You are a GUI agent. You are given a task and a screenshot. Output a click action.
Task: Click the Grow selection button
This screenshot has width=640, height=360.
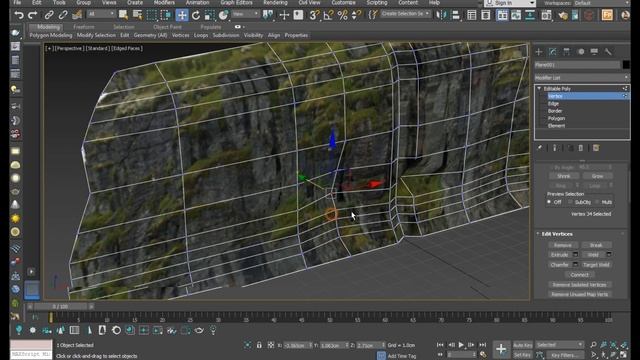coord(597,176)
